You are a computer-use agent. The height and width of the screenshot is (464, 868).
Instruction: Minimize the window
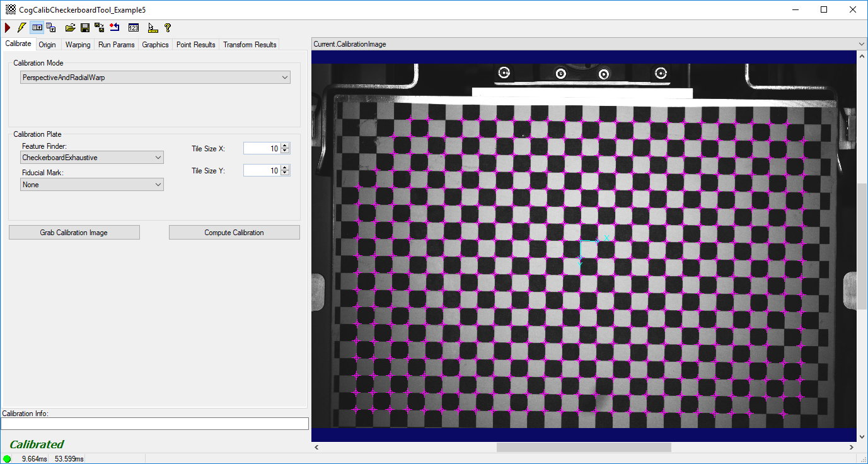click(x=795, y=9)
